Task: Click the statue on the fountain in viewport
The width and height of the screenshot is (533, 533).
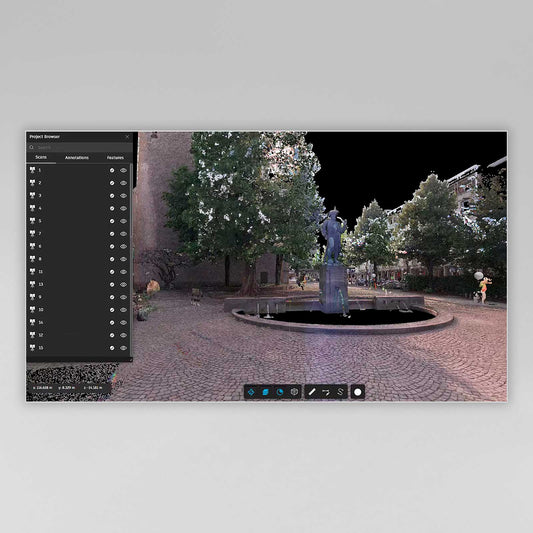Action: coord(333,237)
